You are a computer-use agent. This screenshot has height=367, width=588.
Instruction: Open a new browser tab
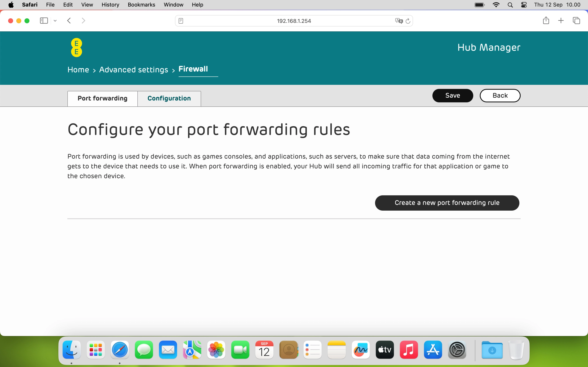point(561,21)
